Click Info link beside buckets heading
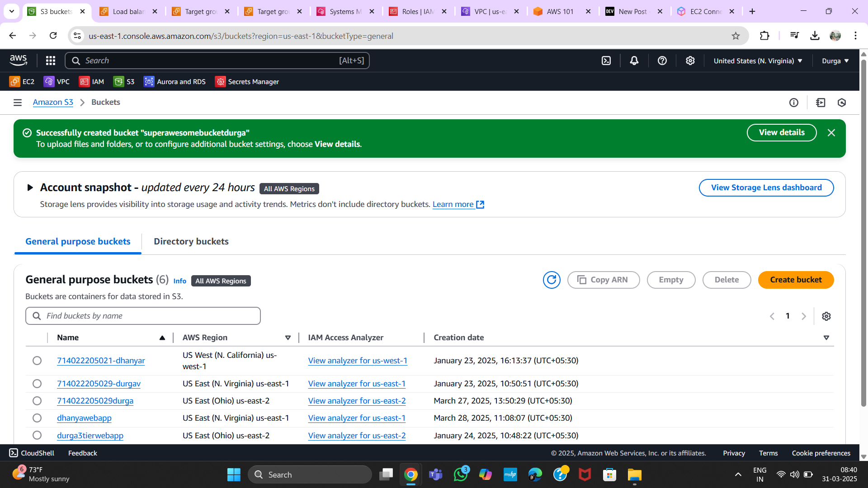This screenshot has width=868, height=488. tap(179, 281)
